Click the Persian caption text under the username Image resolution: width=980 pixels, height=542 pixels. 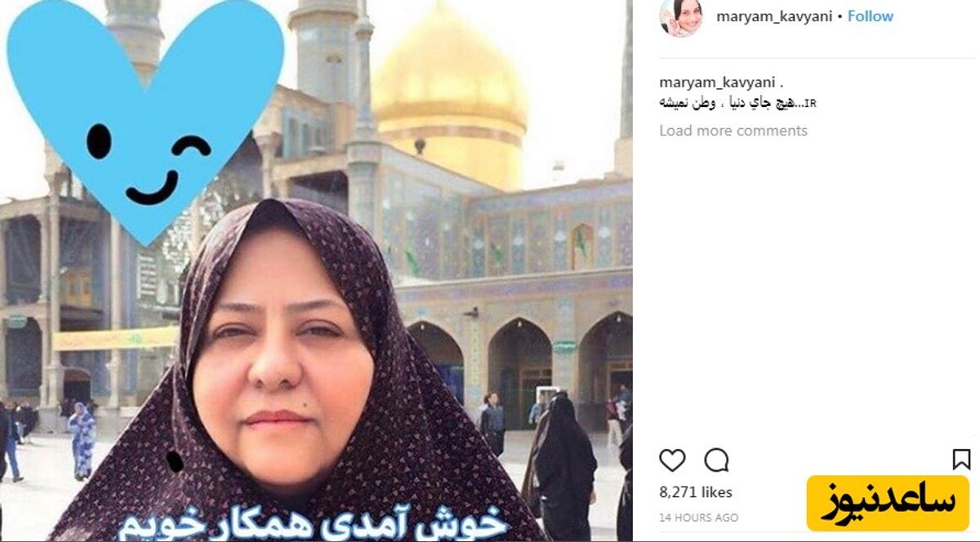729,103
